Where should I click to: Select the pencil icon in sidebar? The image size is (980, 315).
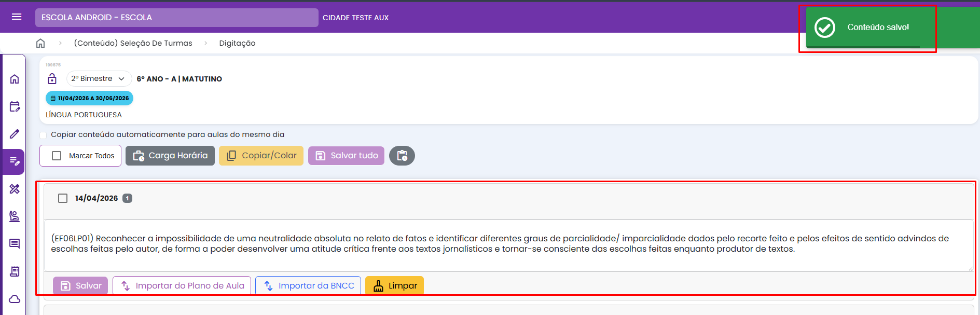[x=15, y=134]
